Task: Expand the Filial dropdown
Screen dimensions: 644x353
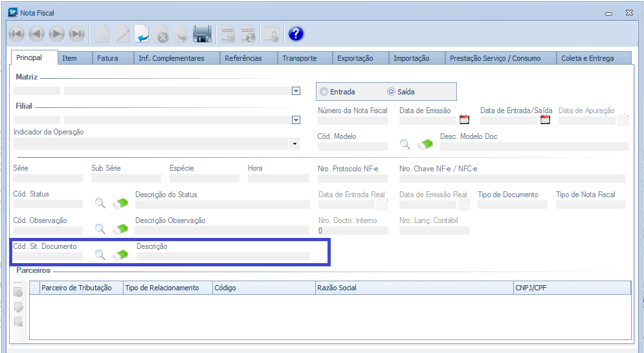Action: click(x=296, y=120)
